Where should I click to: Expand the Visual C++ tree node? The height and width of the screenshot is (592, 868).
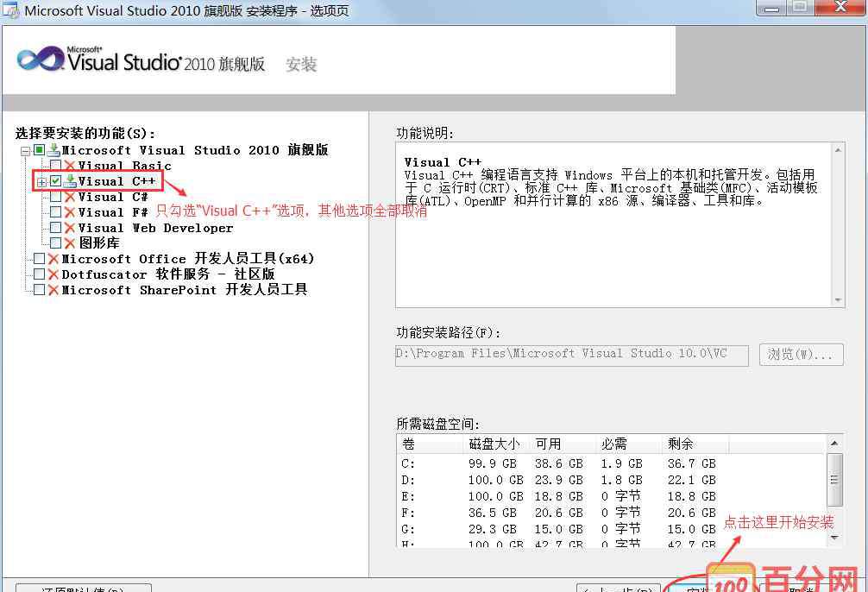coord(41,181)
